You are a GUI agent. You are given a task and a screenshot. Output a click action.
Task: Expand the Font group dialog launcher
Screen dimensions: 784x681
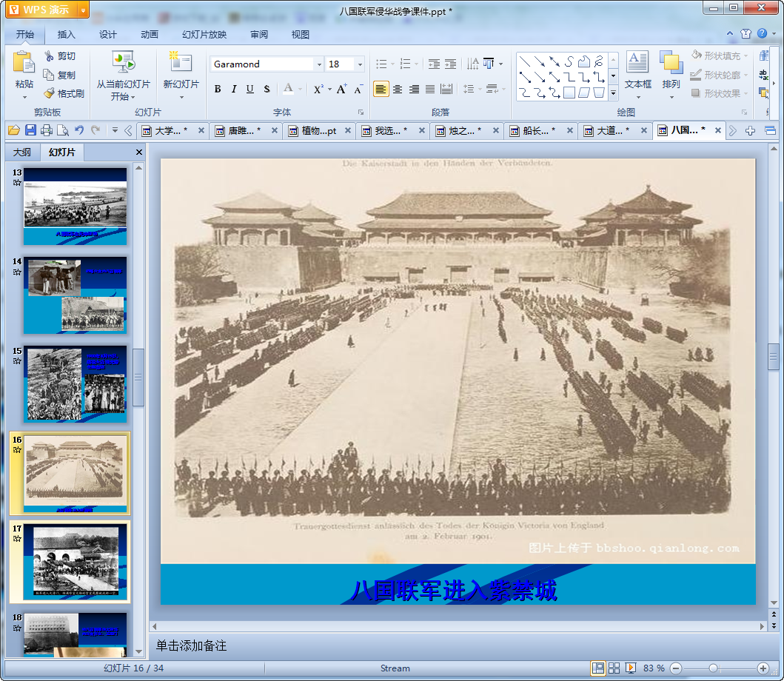coord(361,113)
